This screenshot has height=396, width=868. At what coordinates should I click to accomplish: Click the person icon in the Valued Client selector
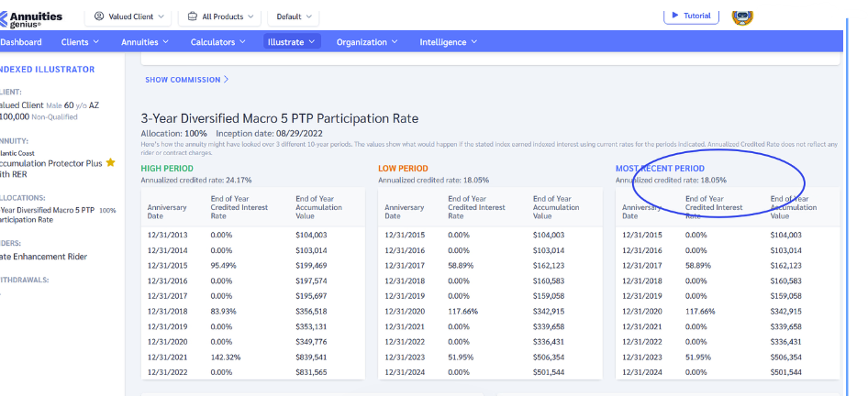[x=99, y=16]
